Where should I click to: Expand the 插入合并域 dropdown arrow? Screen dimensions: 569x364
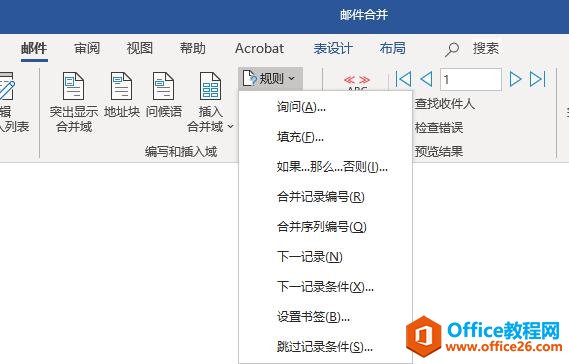230,127
